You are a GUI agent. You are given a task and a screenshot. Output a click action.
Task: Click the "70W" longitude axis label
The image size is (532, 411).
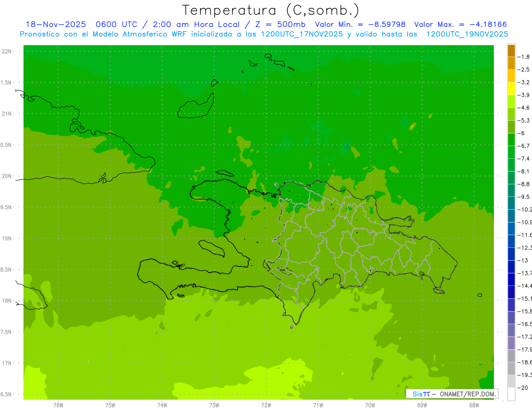pos(370,405)
